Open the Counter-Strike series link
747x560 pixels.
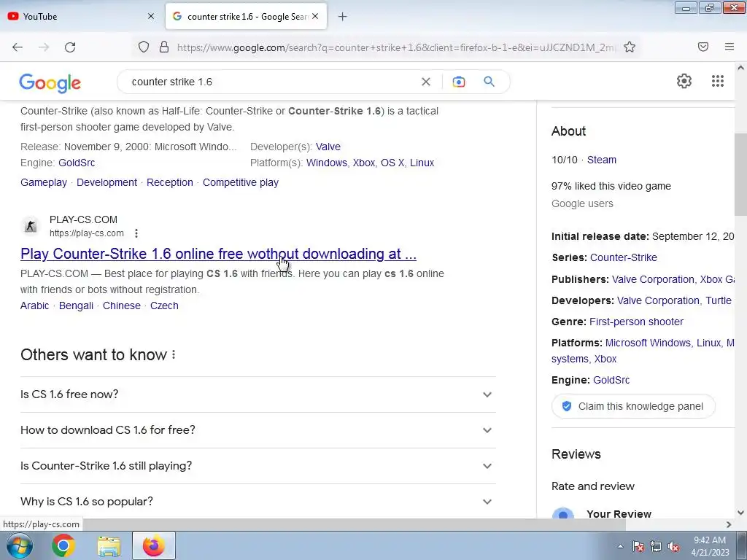[x=623, y=257]
